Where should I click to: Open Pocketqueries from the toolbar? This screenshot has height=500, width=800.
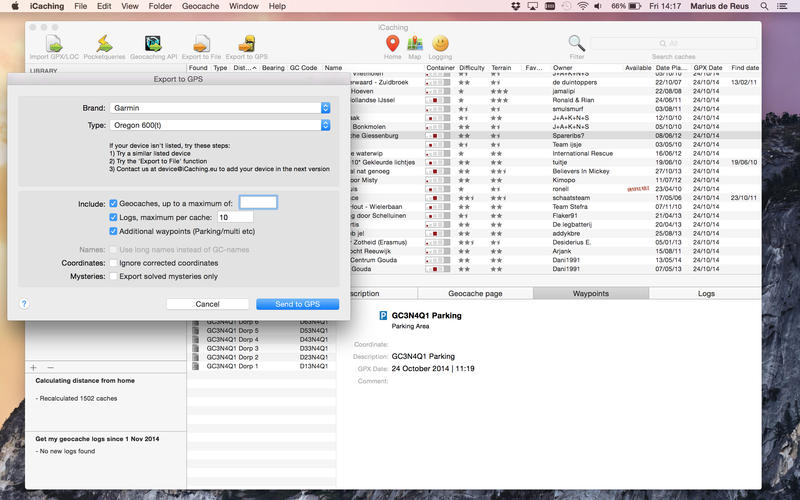(x=104, y=44)
